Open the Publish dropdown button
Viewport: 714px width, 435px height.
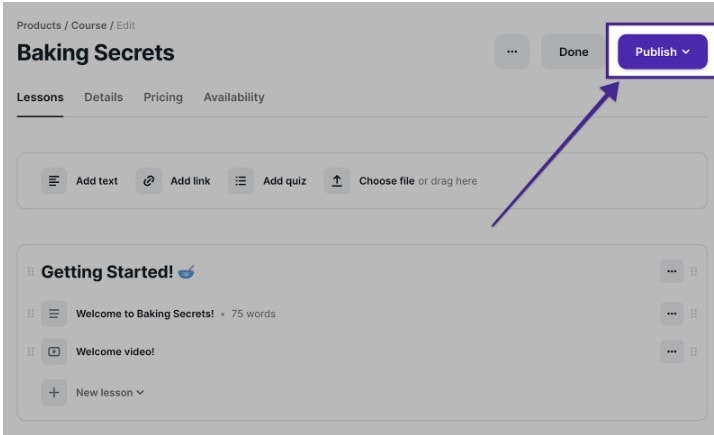(662, 52)
